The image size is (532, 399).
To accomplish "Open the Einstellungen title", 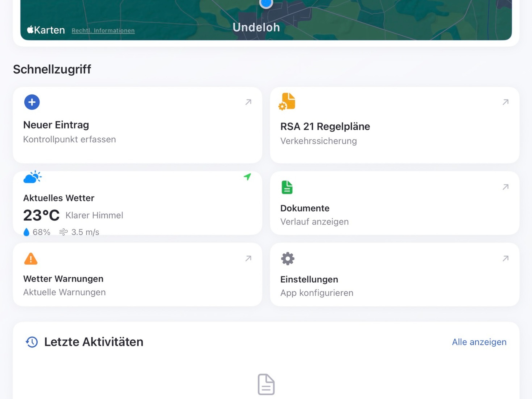I will pos(309,280).
